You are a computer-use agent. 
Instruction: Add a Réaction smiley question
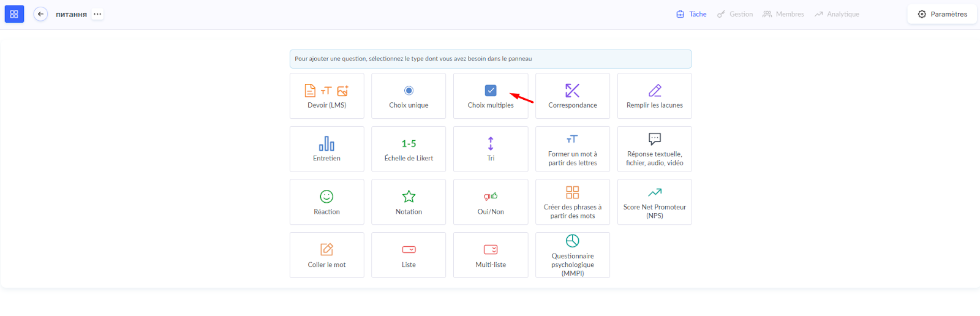[326, 202]
